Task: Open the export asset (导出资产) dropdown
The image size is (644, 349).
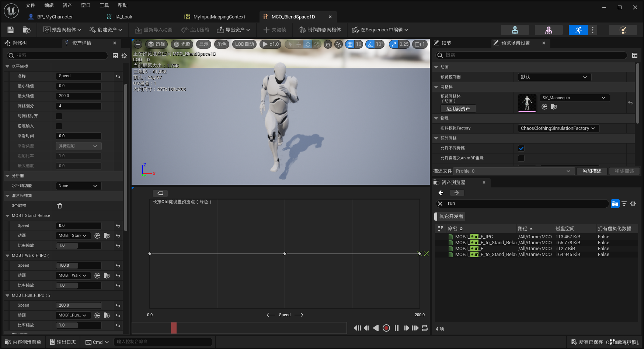Action: [233, 30]
